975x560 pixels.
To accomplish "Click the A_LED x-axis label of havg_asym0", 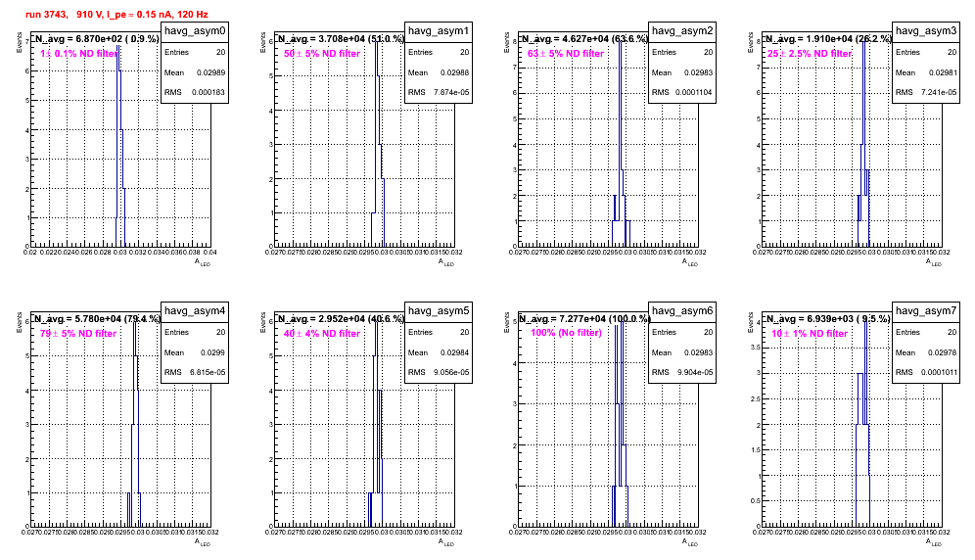I will [203, 262].
